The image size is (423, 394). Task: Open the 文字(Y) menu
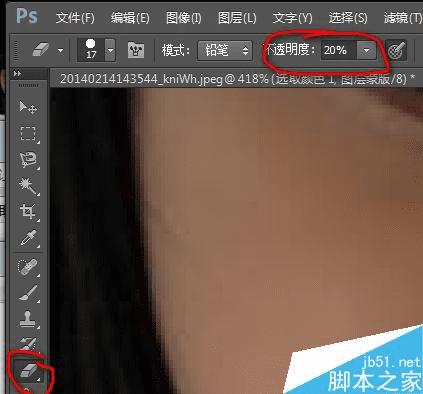292,18
